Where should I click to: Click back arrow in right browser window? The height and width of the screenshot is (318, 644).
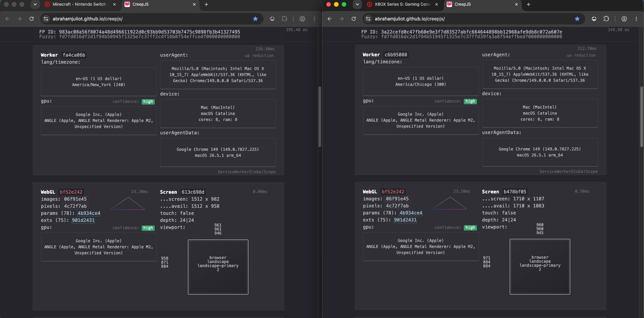(x=330, y=19)
